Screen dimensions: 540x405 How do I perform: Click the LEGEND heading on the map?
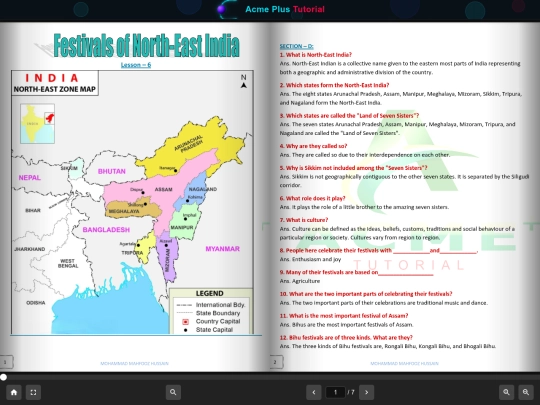tap(209, 293)
